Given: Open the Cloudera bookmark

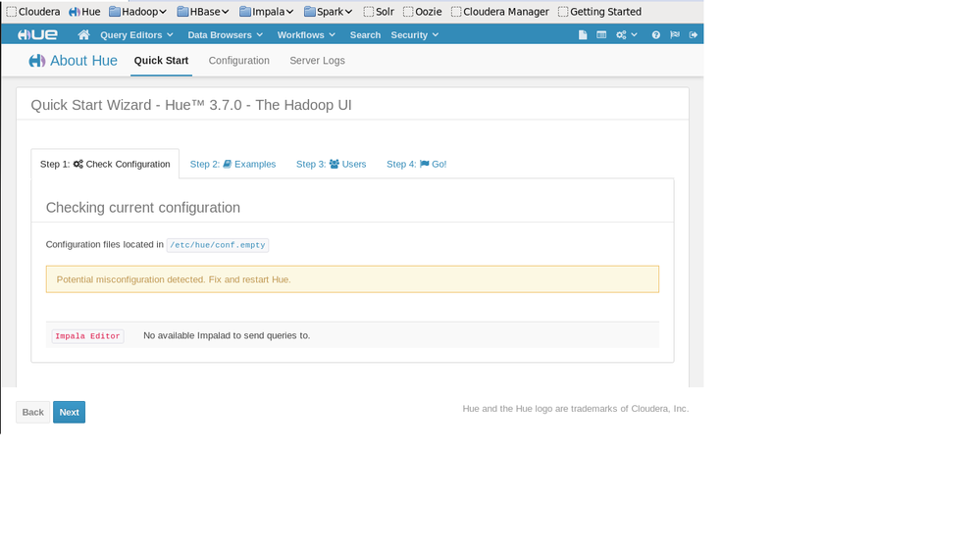Looking at the screenshot, I should 33,11.
